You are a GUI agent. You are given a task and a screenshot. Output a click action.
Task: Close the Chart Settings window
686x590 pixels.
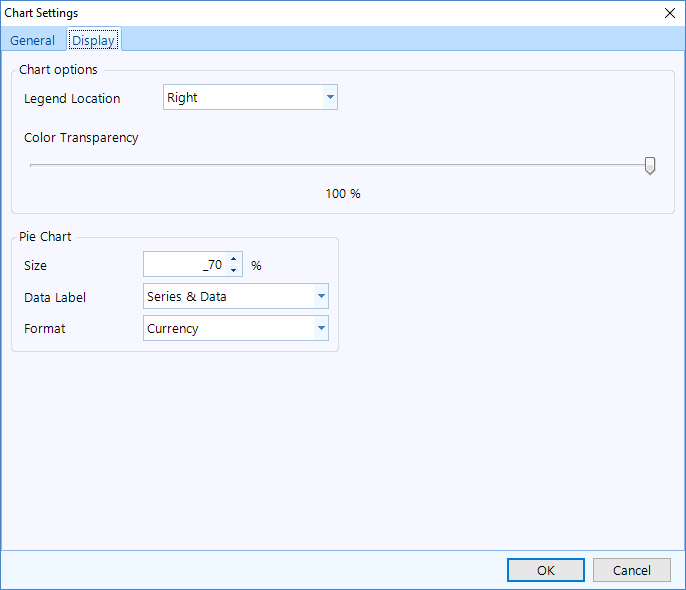click(669, 13)
